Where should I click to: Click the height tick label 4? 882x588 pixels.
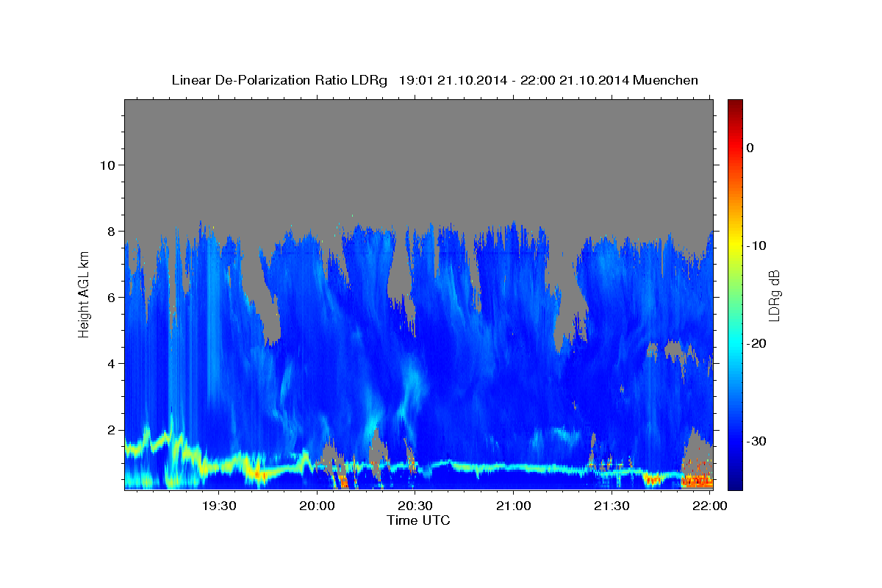[111, 363]
